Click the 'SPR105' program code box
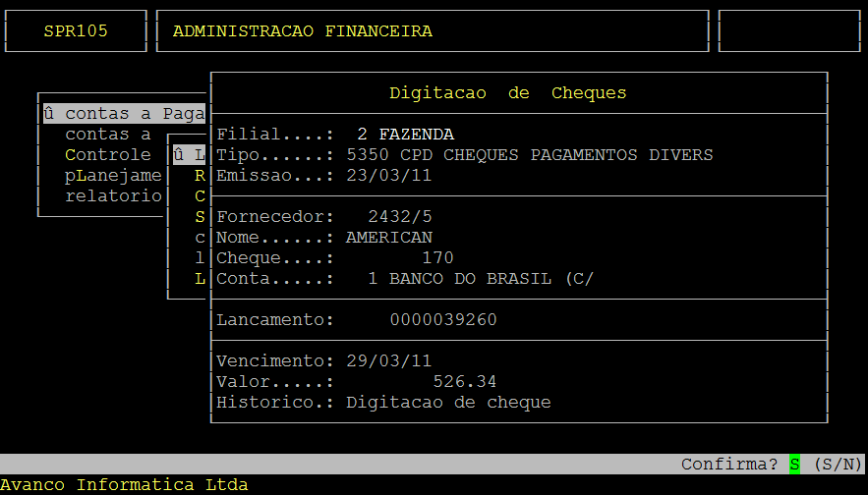Screen dimensions: 868x495 pos(76,31)
